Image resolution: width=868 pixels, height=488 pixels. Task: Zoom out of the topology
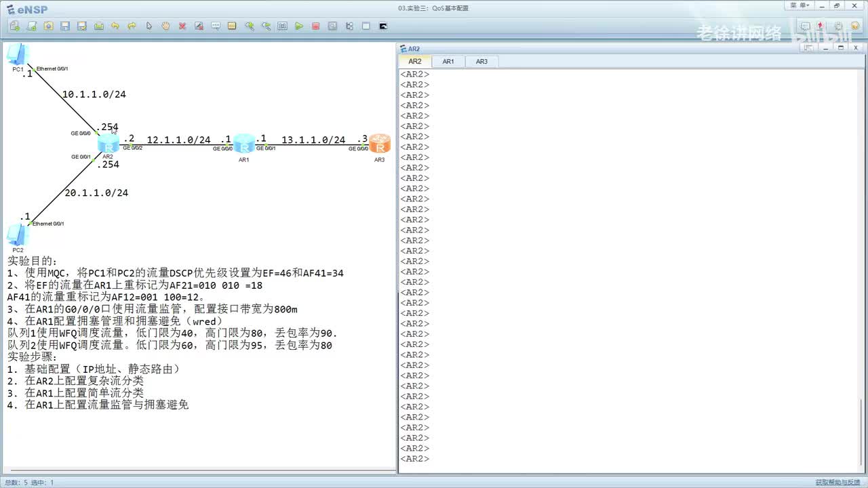(266, 26)
